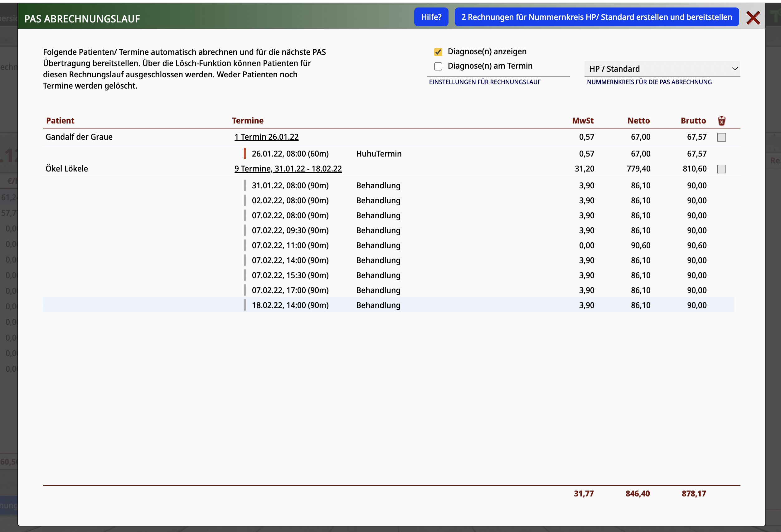781x532 pixels.
Task: Click total MwSt sum 31,77
Action: [584, 493]
